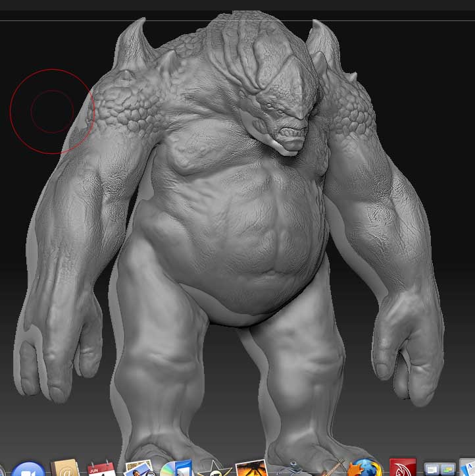
Task: Open the iCal calendar icon in Dock
Action: point(101,469)
